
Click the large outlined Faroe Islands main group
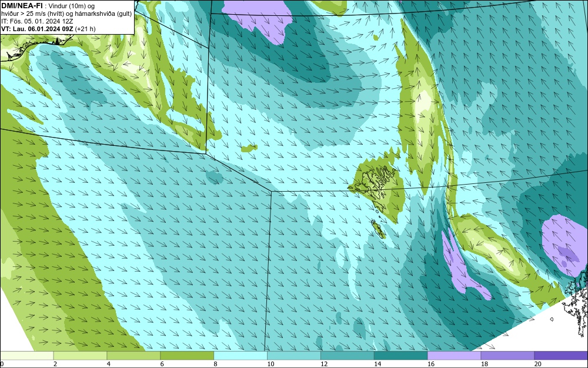pyautogui.click(x=375, y=182)
